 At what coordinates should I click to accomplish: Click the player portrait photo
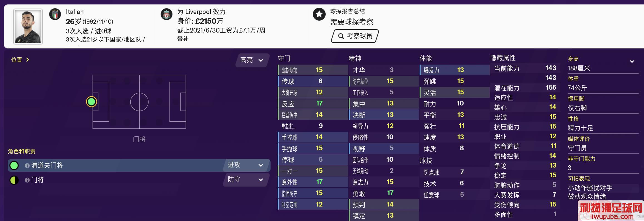(x=28, y=26)
